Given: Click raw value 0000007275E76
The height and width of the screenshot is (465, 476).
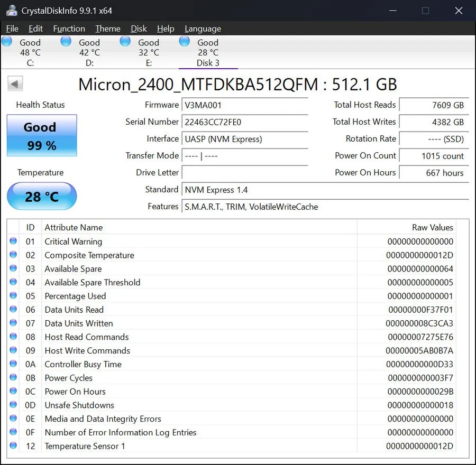Looking at the screenshot, I should point(420,337).
